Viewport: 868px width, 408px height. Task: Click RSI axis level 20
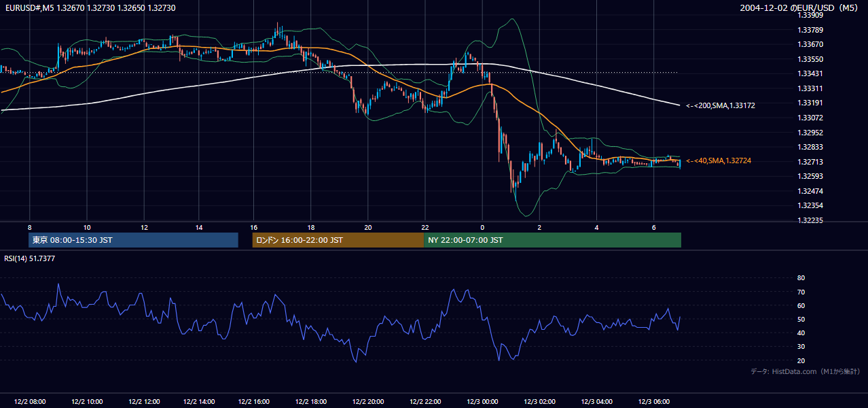(801, 360)
